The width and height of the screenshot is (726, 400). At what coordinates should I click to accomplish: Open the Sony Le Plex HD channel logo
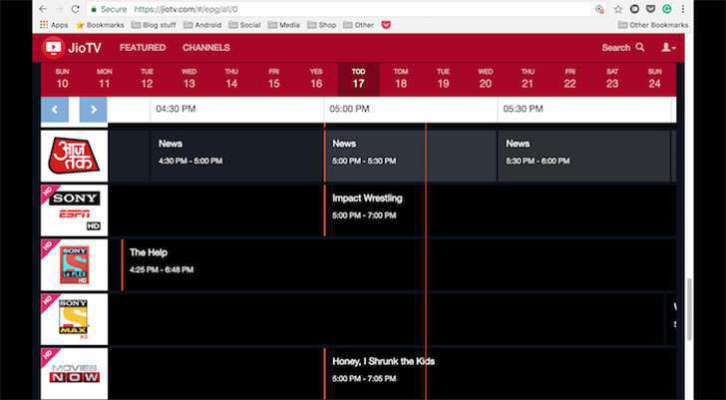pos(74,265)
